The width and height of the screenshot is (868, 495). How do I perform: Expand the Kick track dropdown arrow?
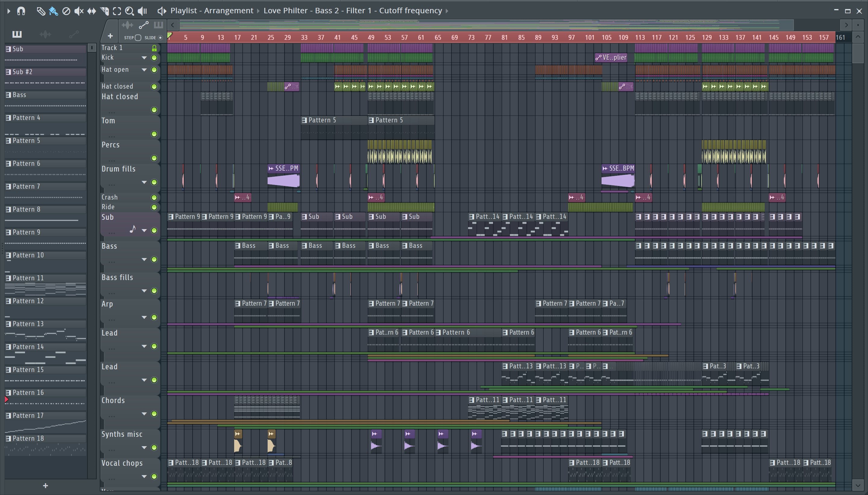[x=144, y=58]
